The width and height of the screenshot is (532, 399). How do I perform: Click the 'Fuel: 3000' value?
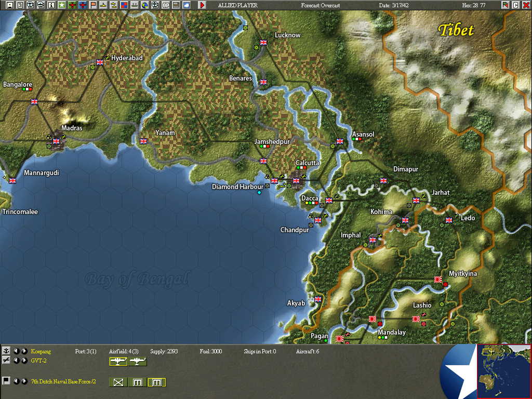tap(211, 351)
